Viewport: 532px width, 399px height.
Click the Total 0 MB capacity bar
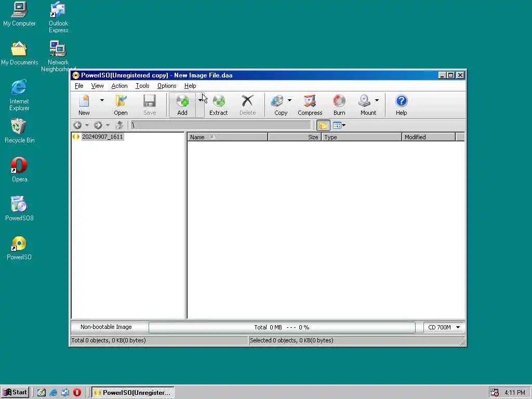coord(282,327)
